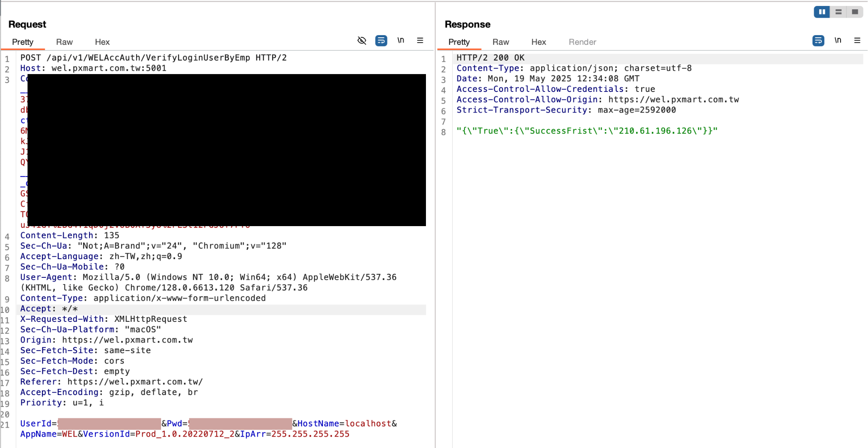Switch Request panel to Hex tab
Viewport: 868px width, 448px height.
coord(102,42)
